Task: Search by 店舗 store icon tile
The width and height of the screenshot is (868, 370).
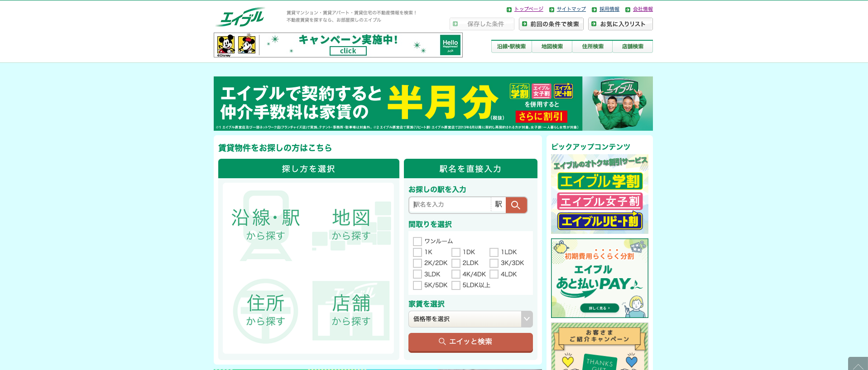Action: coord(351,310)
